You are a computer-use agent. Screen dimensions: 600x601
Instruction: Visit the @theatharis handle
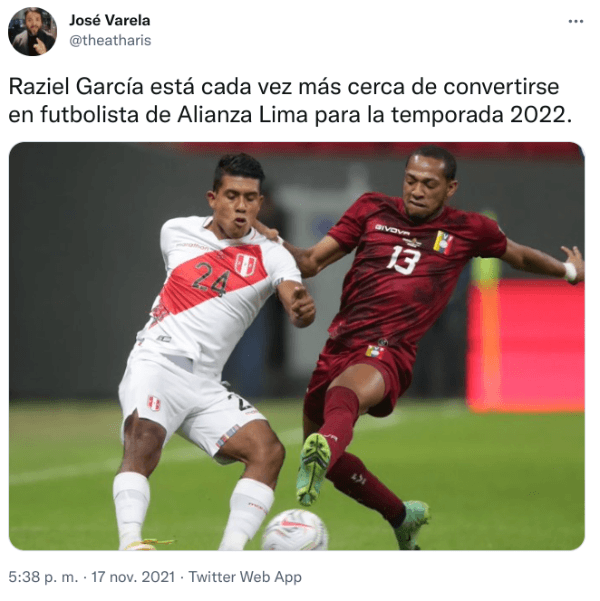pos(110,40)
